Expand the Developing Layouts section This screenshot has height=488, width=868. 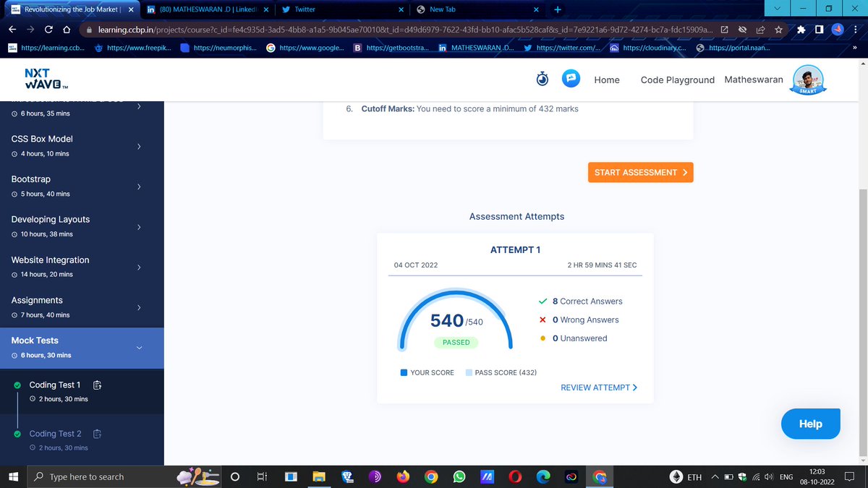coord(139,227)
